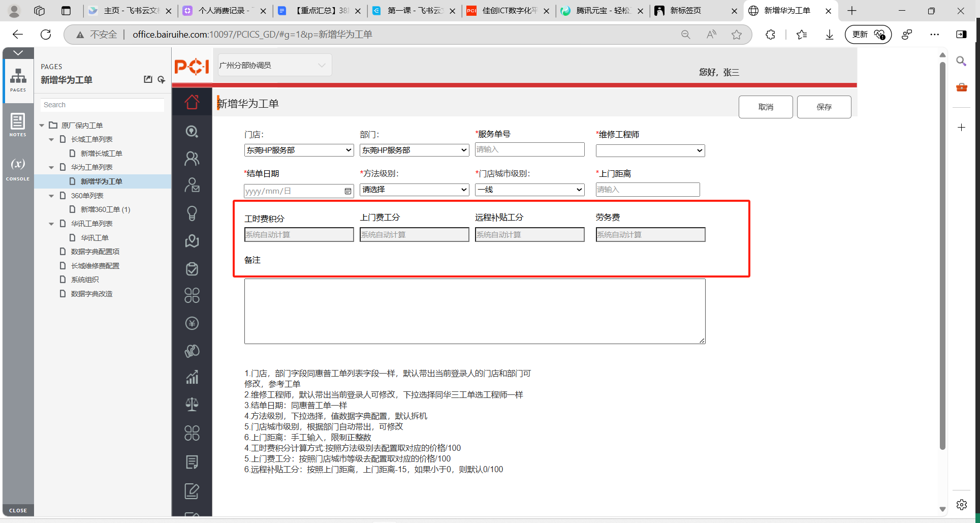Click CLOSE at the bottom of the left panel
Viewport: 980px width, 523px height.
coord(18,510)
